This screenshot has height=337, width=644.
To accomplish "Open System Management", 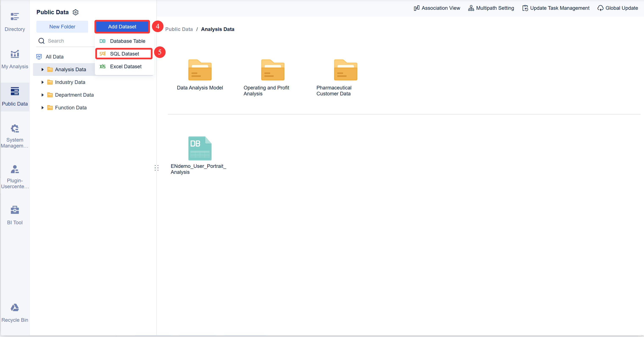I will tap(14, 135).
